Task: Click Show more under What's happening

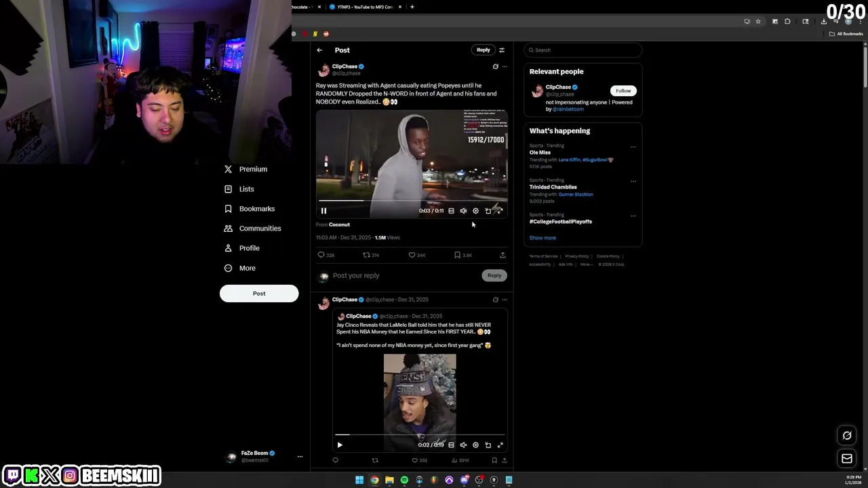Action: click(x=542, y=238)
